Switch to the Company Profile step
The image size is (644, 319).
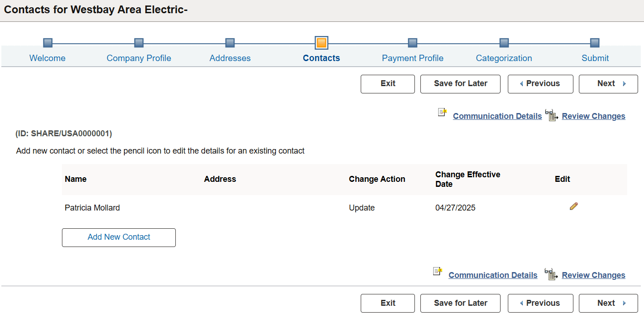click(139, 58)
